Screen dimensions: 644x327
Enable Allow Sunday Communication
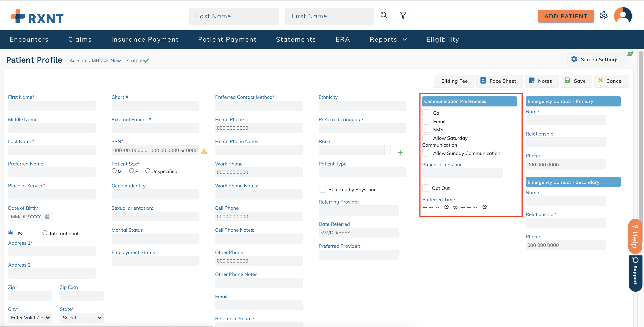(x=426, y=153)
